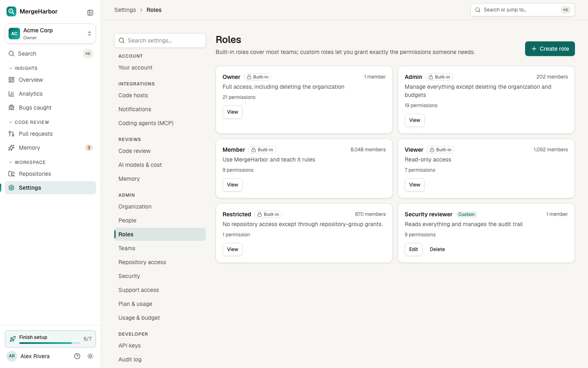Open the sidebar Search item
The height and width of the screenshot is (368, 588).
click(51, 54)
